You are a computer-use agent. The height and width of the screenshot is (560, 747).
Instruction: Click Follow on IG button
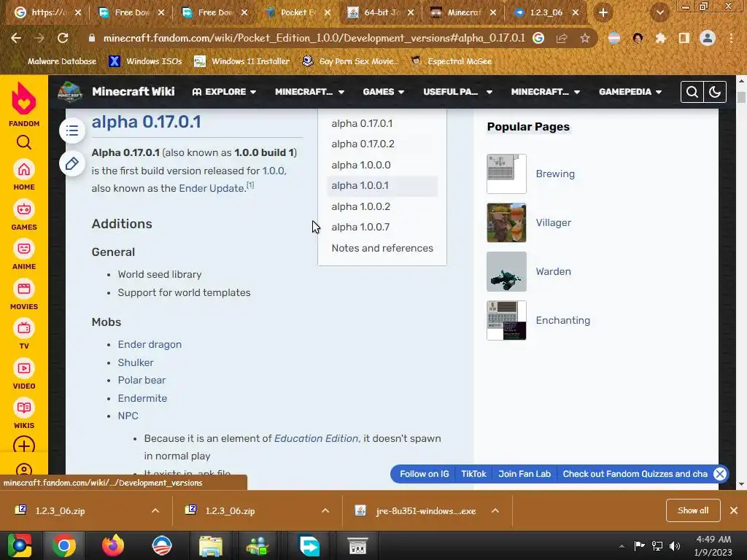tap(425, 474)
